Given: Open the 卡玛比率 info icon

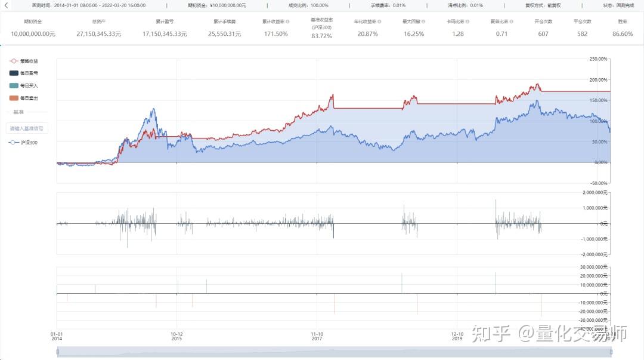Looking at the screenshot, I should [x=468, y=21].
